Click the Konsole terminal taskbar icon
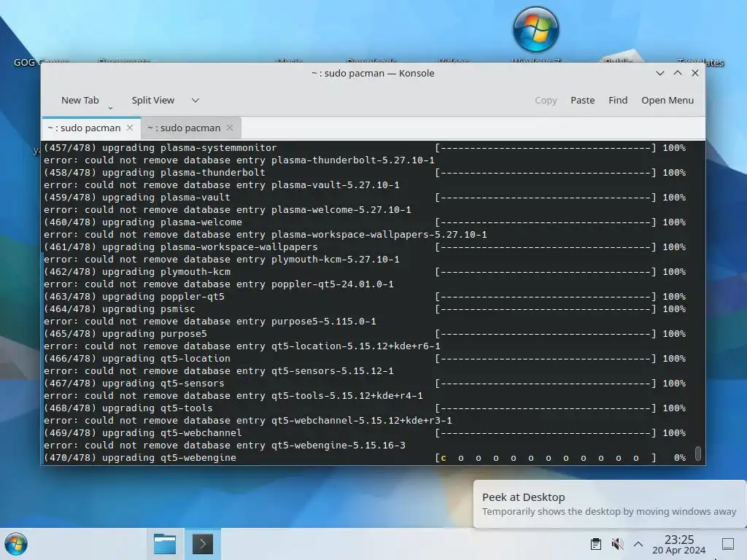 (x=203, y=544)
